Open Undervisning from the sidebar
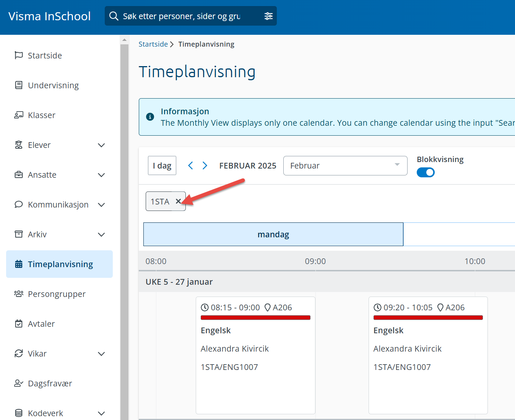This screenshot has width=515, height=420. click(53, 85)
